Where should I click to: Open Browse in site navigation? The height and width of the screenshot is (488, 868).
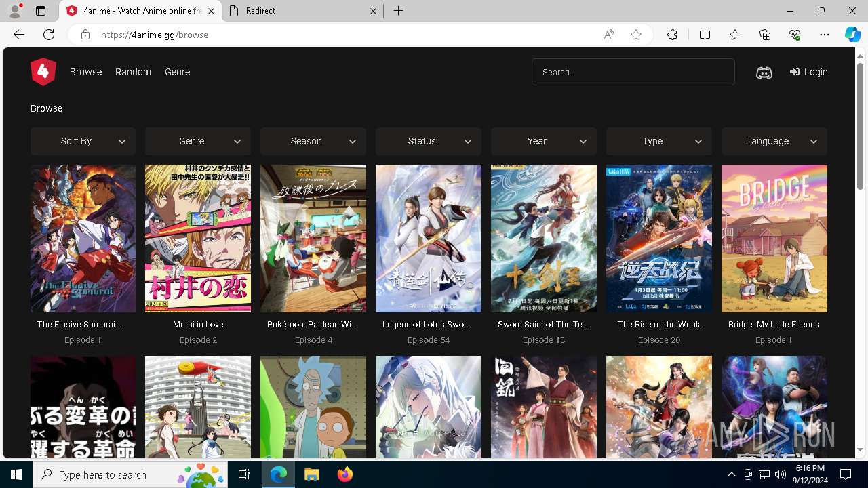coord(85,72)
